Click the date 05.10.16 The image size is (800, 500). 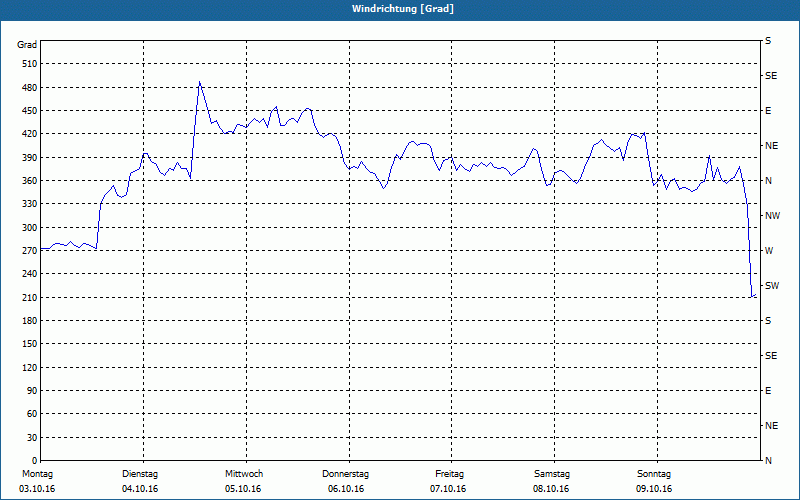243,489
